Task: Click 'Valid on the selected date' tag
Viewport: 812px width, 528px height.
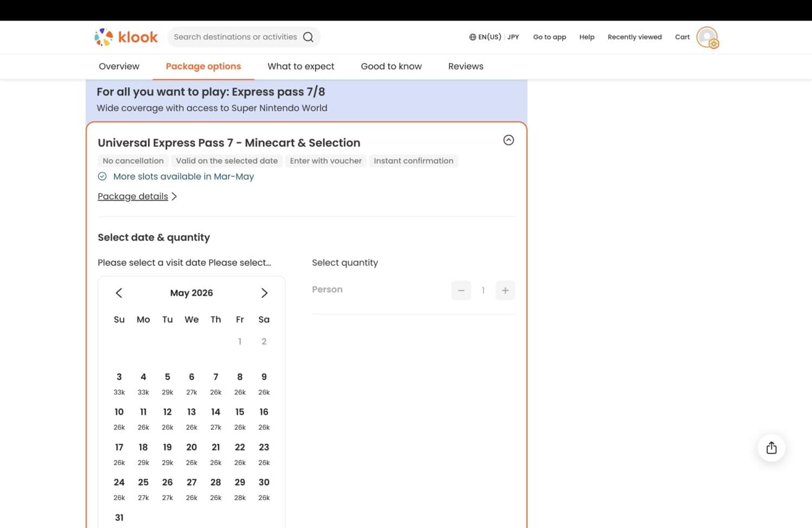Action: click(227, 161)
